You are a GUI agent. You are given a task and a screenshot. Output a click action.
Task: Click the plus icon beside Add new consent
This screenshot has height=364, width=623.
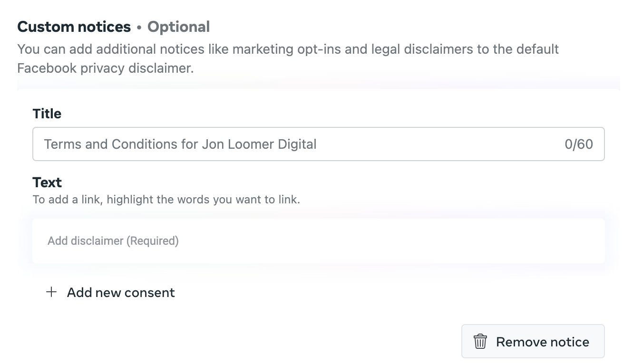(51, 292)
